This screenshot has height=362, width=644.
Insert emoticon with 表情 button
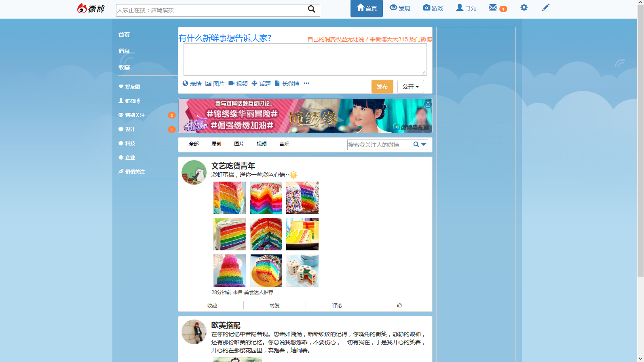[192, 84]
